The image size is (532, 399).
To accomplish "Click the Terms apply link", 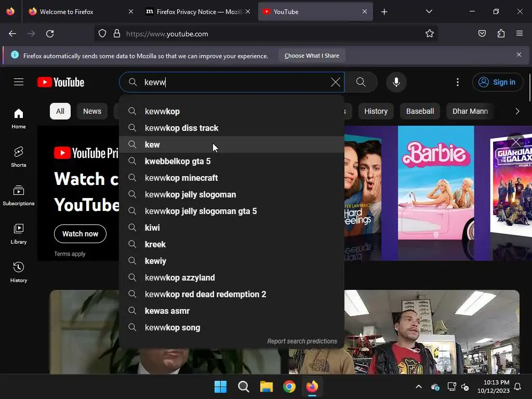I will tap(70, 254).
